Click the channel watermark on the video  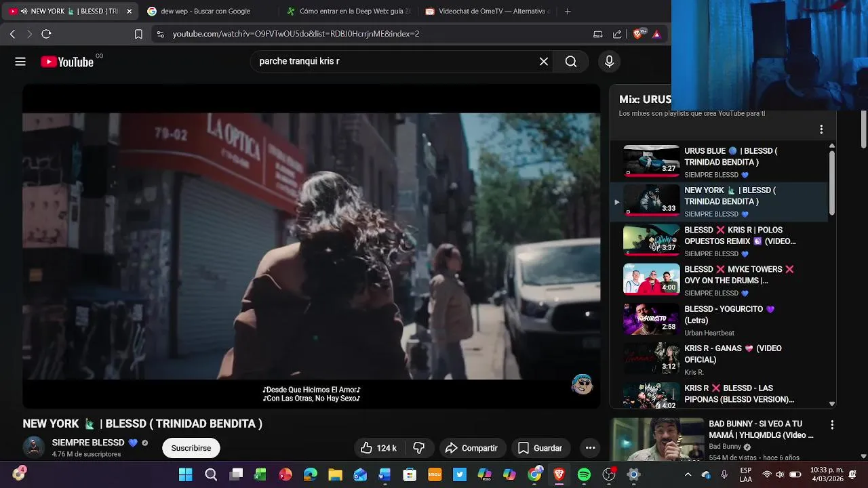pos(582,384)
